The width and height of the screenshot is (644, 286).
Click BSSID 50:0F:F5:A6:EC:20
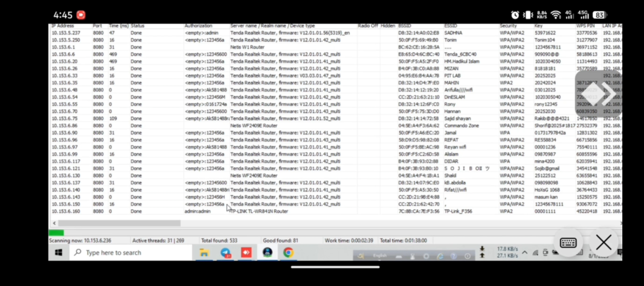click(418, 133)
